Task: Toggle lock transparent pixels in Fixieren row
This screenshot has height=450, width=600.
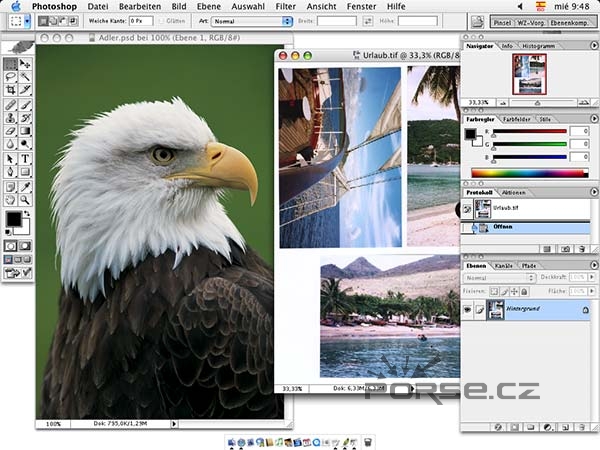Action: tap(494, 292)
